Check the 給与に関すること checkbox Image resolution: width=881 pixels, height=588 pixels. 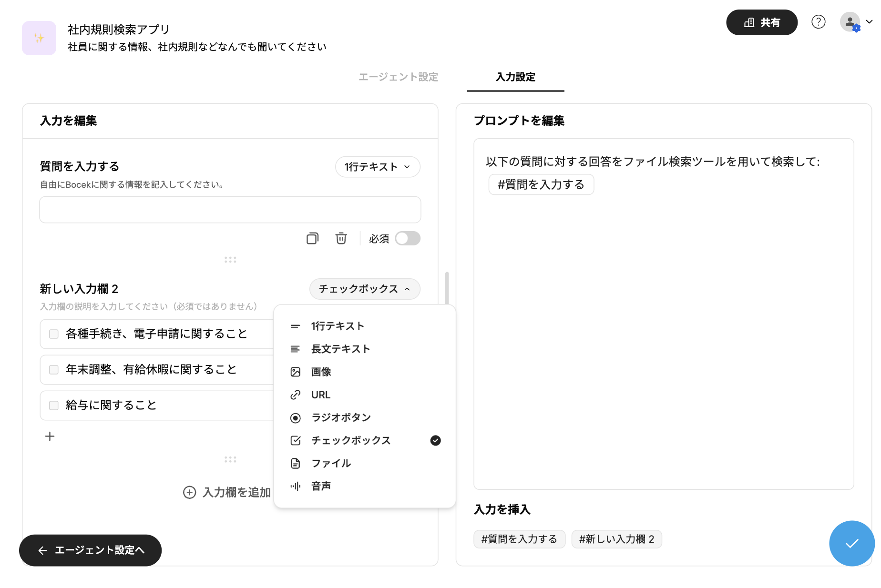(54, 406)
